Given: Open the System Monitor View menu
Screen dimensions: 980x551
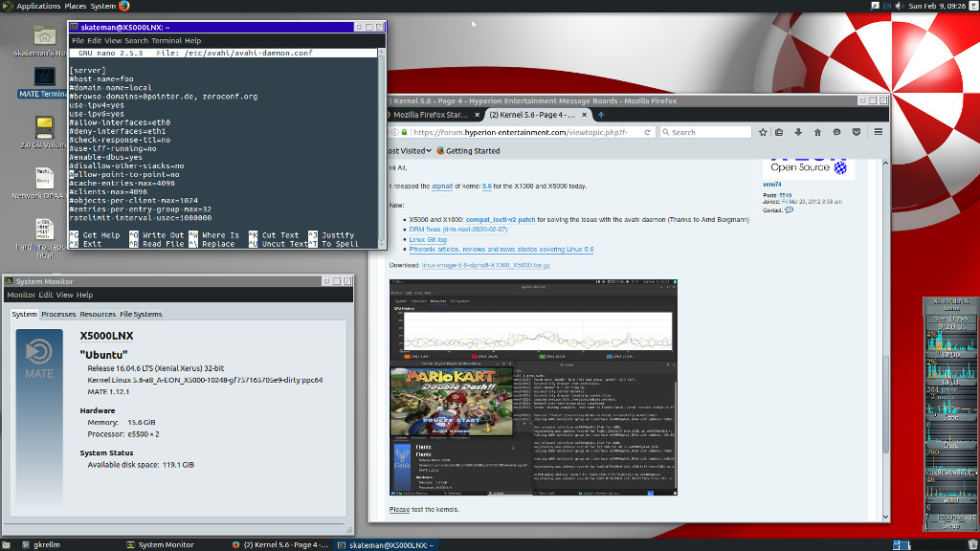Looking at the screenshot, I should pyautogui.click(x=64, y=295).
